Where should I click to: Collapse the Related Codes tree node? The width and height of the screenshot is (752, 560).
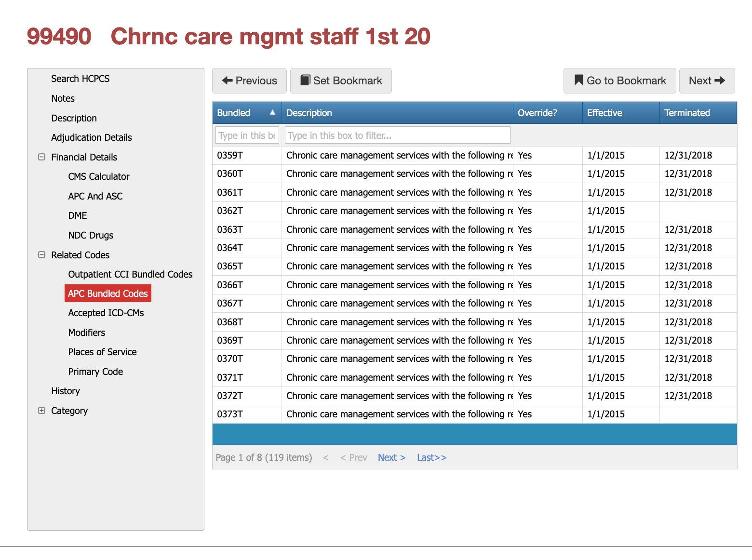[42, 255]
